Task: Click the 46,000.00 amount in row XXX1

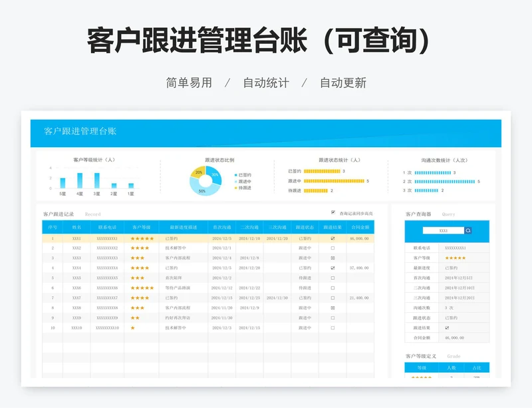Action: tap(359, 238)
